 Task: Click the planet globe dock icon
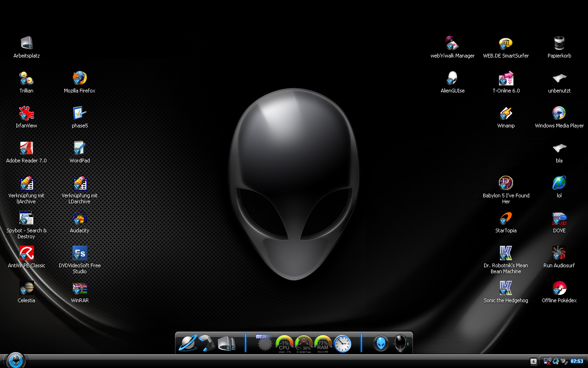coord(188,343)
